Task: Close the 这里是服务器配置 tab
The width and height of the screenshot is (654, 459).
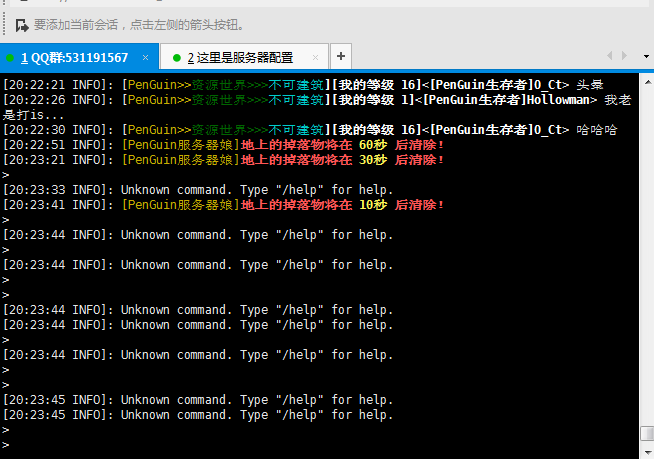Action: coord(314,58)
